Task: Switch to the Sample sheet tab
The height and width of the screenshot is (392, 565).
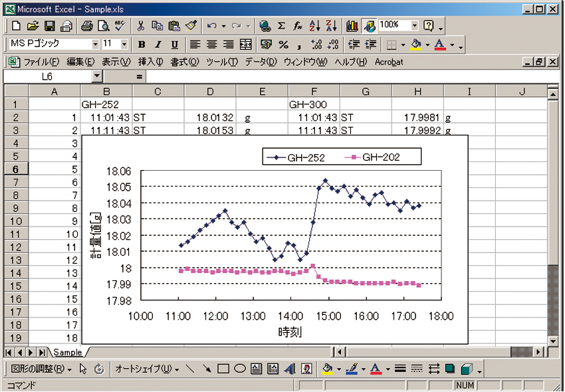Action: 68,352
